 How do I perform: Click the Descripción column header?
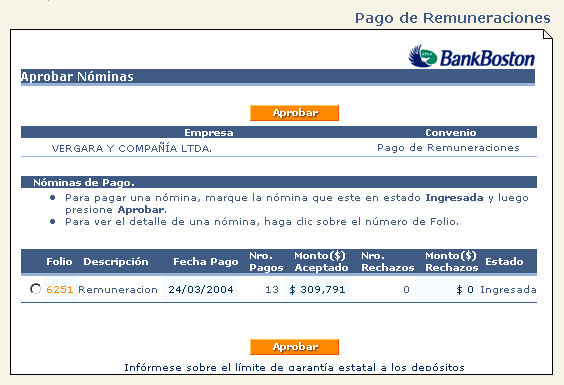point(116,262)
